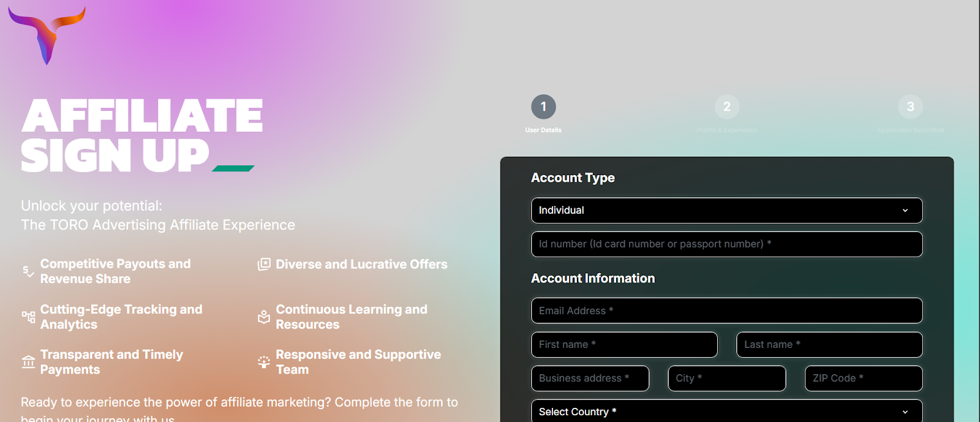
Task: Focus the Email Address field
Action: [x=726, y=311]
